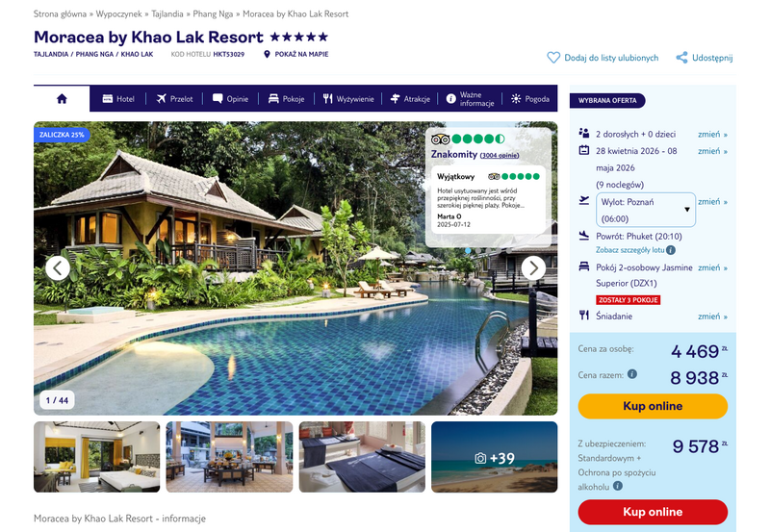The height and width of the screenshot is (532, 770).
Task: Change number of travelers via zmień
Action: tap(712, 134)
